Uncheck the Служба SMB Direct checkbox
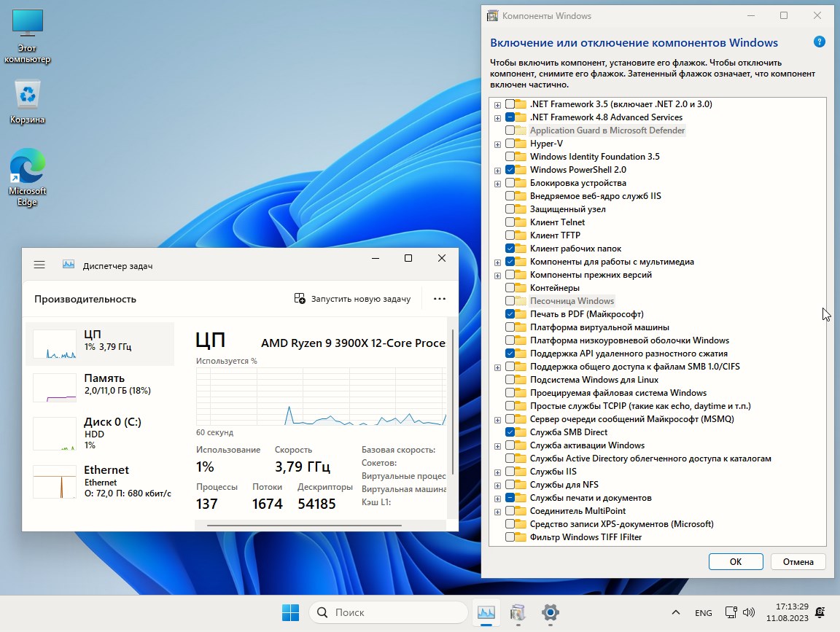Viewport: 840px width, 632px height. pyautogui.click(x=510, y=432)
